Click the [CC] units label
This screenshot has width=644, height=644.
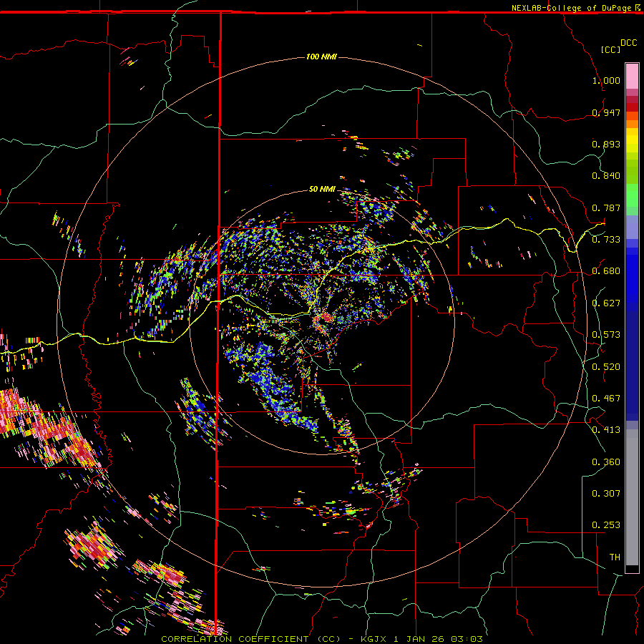coord(611,49)
